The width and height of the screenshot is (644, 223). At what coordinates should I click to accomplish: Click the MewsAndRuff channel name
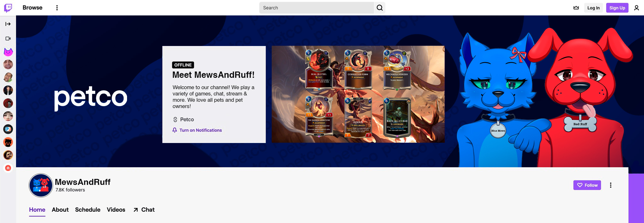(83, 182)
